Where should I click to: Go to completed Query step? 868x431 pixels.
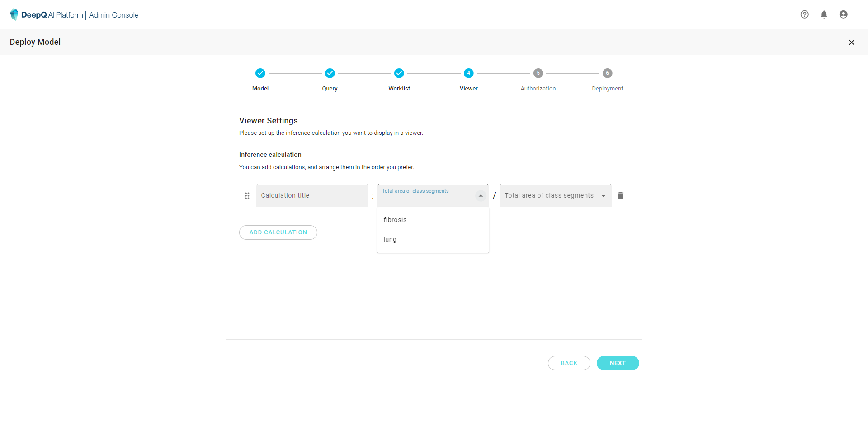[x=330, y=73]
